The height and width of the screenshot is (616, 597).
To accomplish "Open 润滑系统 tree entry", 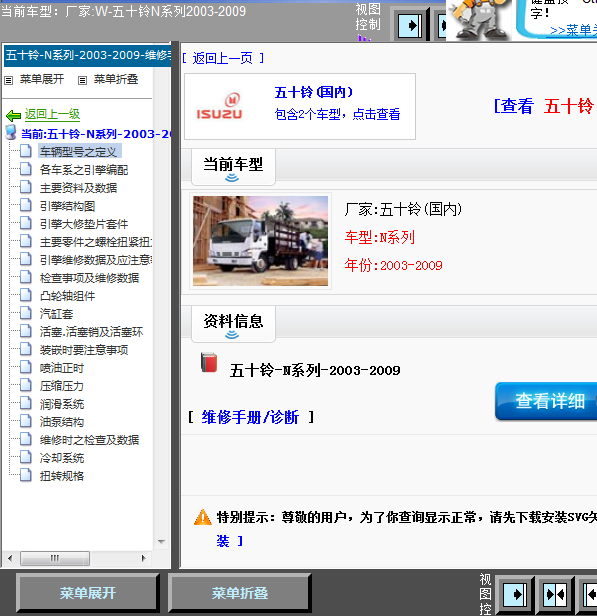I will point(62,404).
